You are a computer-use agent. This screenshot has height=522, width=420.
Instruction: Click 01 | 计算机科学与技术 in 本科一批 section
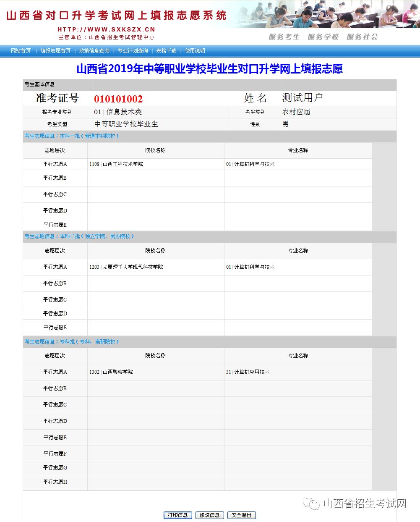tap(250, 164)
